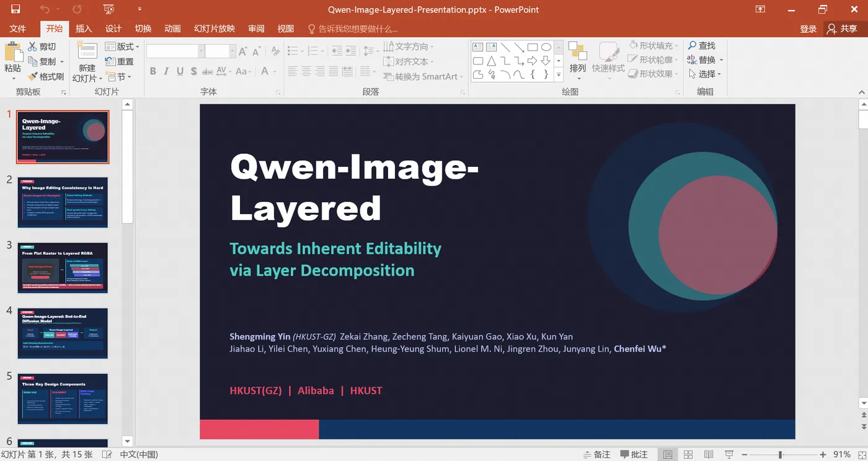Image resolution: width=868 pixels, height=461 pixels.
Task: Select the Oval shape in gallery
Action: [x=546, y=47]
